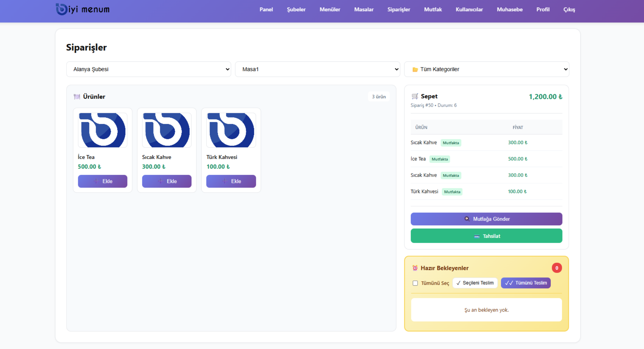This screenshot has width=644, height=349.
Task: Open the Alanya Şubesi branch dropdown
Action: tap(148, 69)
